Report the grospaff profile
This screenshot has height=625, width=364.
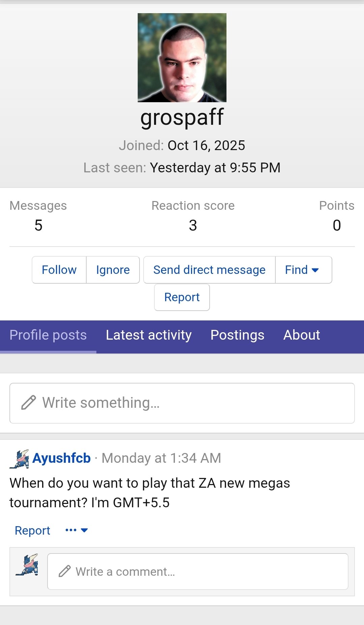click(182, 297)
